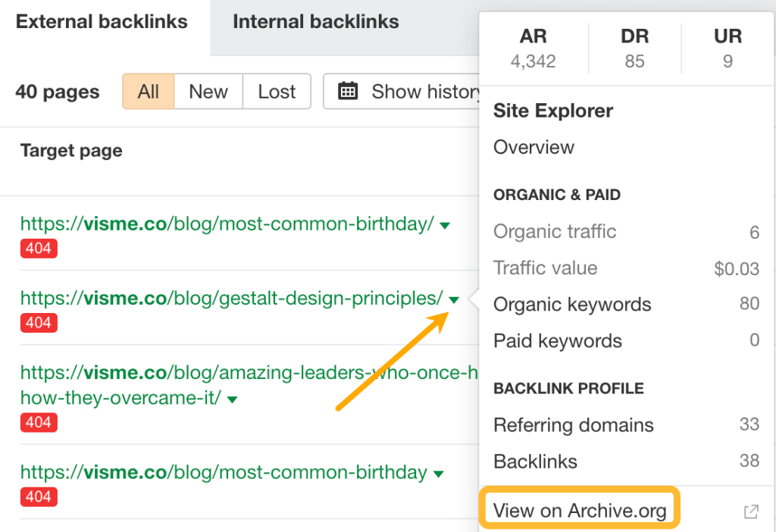This screenshot has height=532, width=776.
Task: Open the dropdown caret beside most-common-birthday URL
Action: [x=445, y=225]
